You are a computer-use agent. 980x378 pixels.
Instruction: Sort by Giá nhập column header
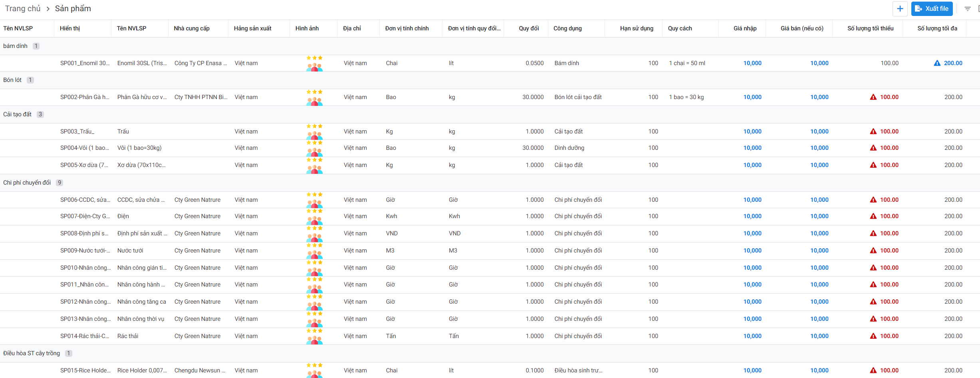point(745,28)
